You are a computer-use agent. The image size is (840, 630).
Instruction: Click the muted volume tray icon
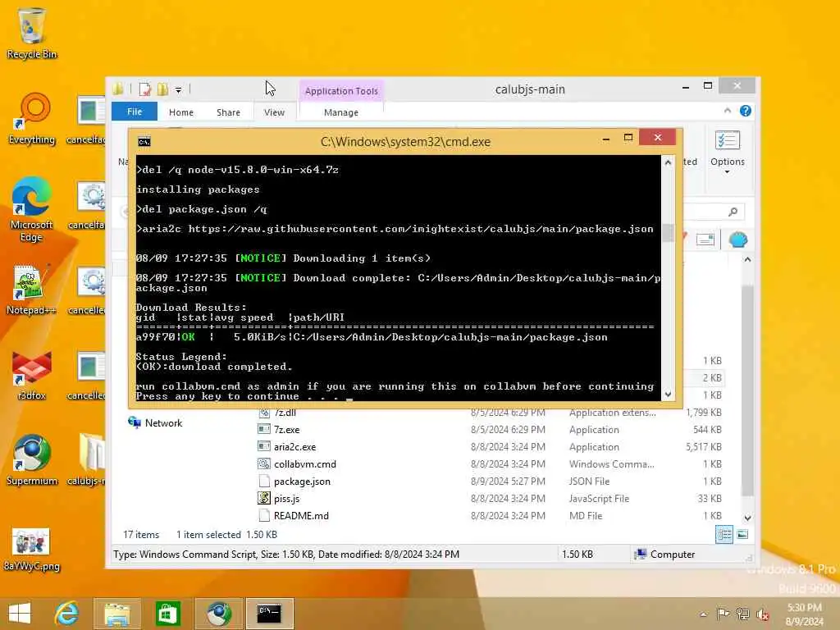pos(762,614)
